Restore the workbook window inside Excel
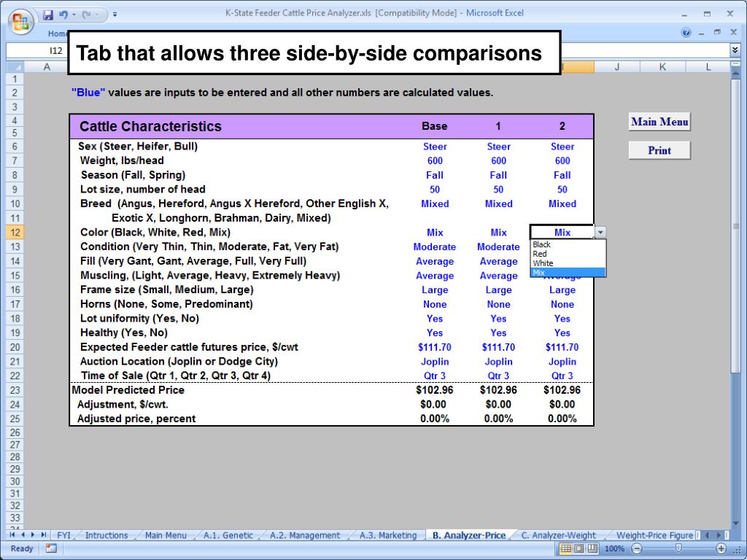This screenshot has height=560, width=747. (x=717, y=32)
